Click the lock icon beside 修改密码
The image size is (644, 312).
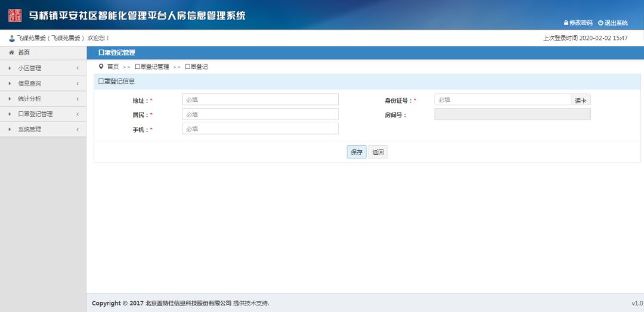[x=565, y=23]
